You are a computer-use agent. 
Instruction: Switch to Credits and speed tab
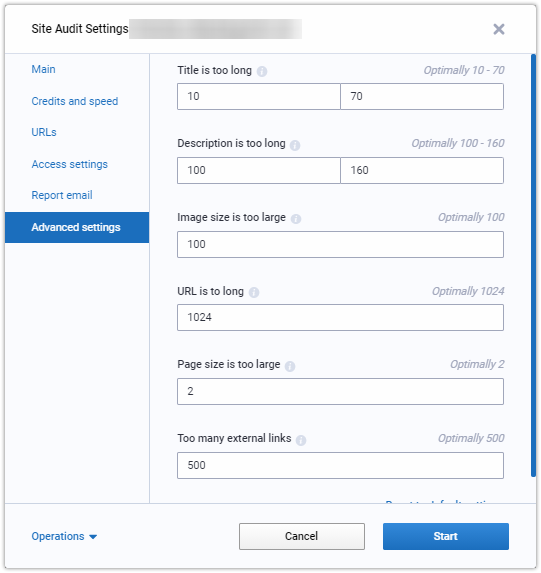click(x=75, y=101)
